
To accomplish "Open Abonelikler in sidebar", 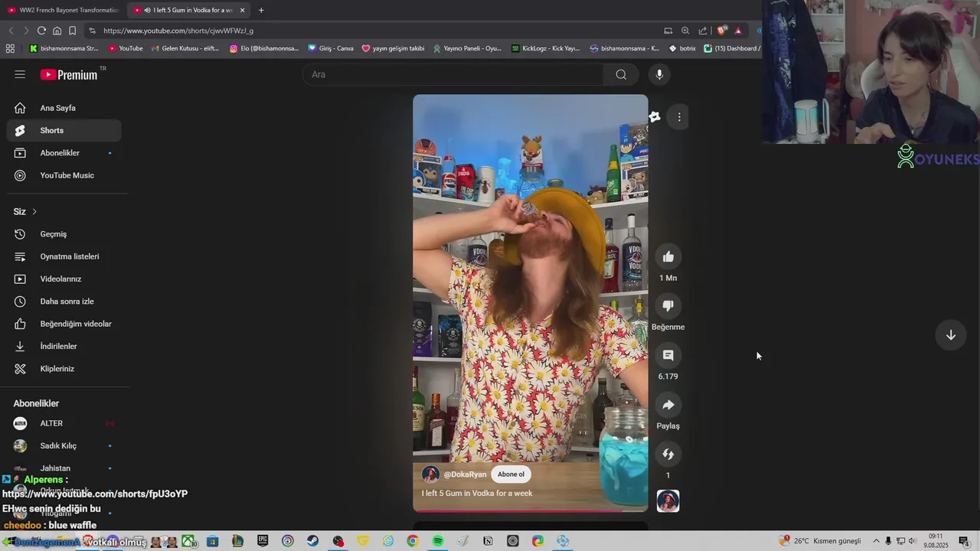I will pos(64,153).
